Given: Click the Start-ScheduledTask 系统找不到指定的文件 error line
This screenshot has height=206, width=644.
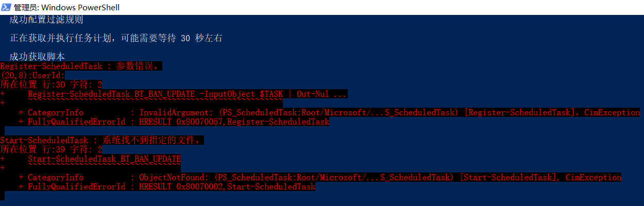Looking at the screenshot, I should [x=103, y=140].
